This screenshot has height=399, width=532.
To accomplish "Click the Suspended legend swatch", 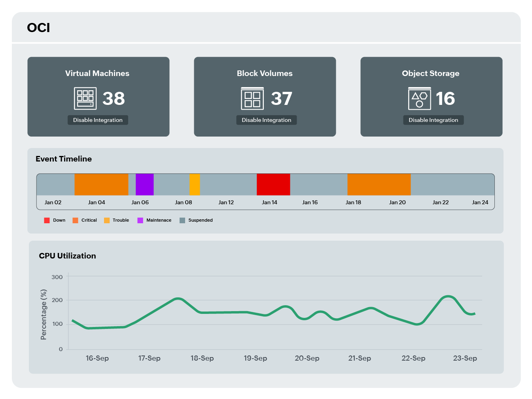I will [182, 220].
